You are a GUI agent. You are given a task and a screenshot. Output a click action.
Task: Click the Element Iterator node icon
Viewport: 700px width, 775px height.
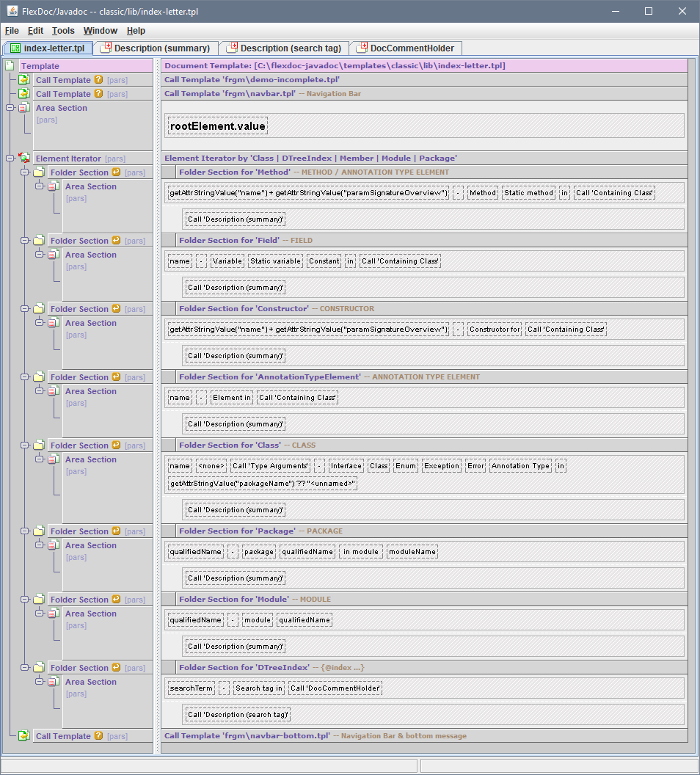(x=23, y=159)
